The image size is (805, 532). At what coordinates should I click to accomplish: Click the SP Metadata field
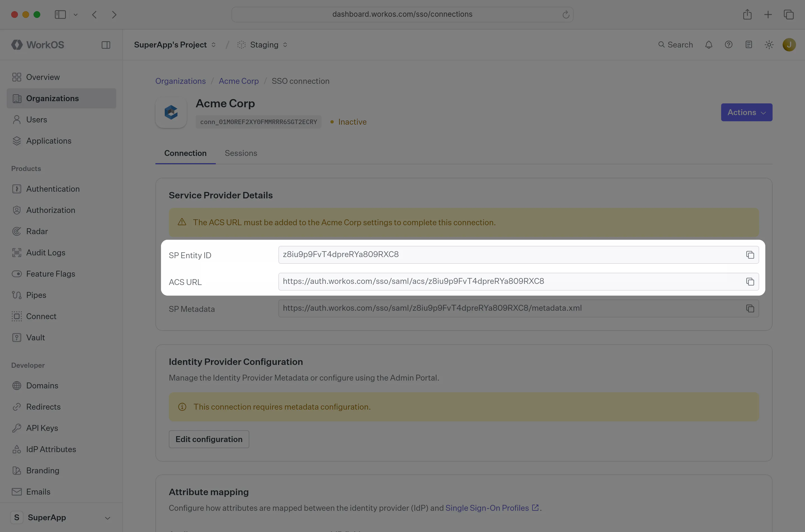pyautogui.click(x=518, y=308)
